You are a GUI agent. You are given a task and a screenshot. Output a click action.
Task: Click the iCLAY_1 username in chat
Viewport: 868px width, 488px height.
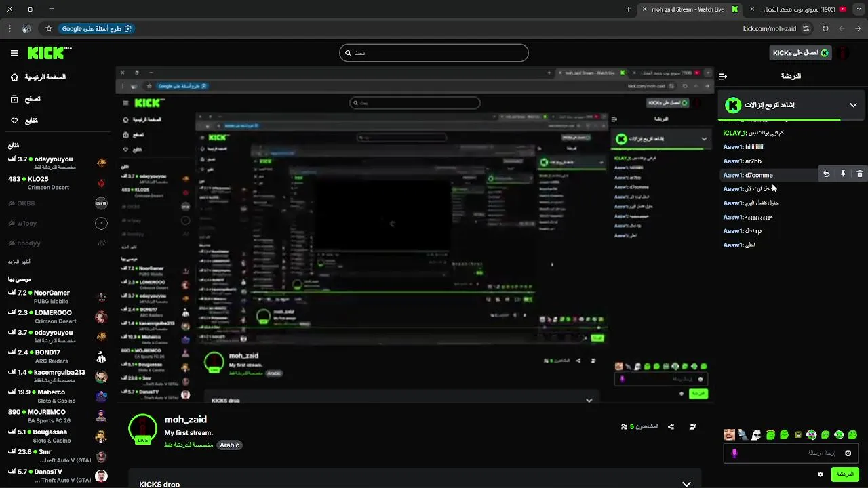click(x=735, y=133)
